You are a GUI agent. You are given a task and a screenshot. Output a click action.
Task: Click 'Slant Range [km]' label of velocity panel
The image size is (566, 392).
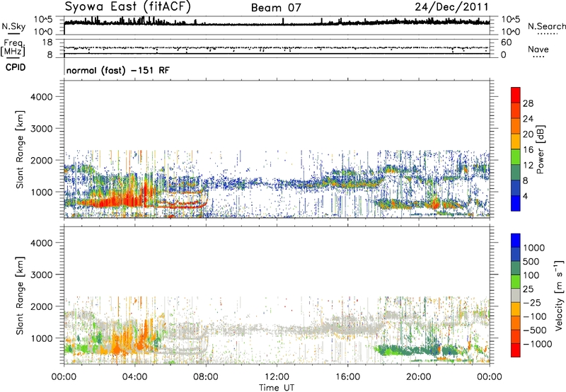tap(20, 296)
